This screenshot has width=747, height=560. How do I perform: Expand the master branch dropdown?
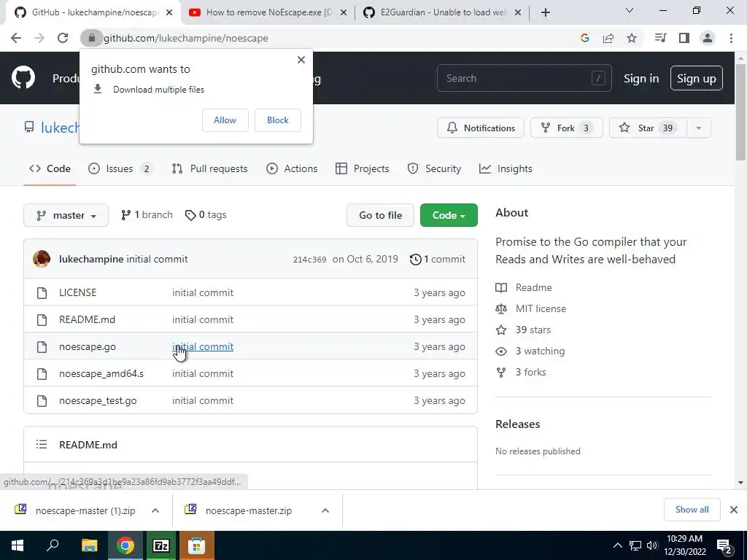(66, 215)
